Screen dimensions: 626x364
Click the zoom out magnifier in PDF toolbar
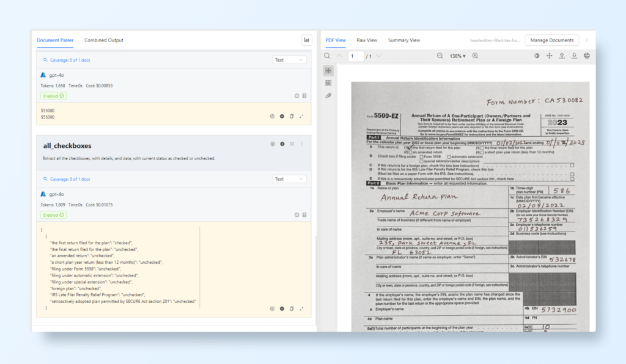click(440, 56)
